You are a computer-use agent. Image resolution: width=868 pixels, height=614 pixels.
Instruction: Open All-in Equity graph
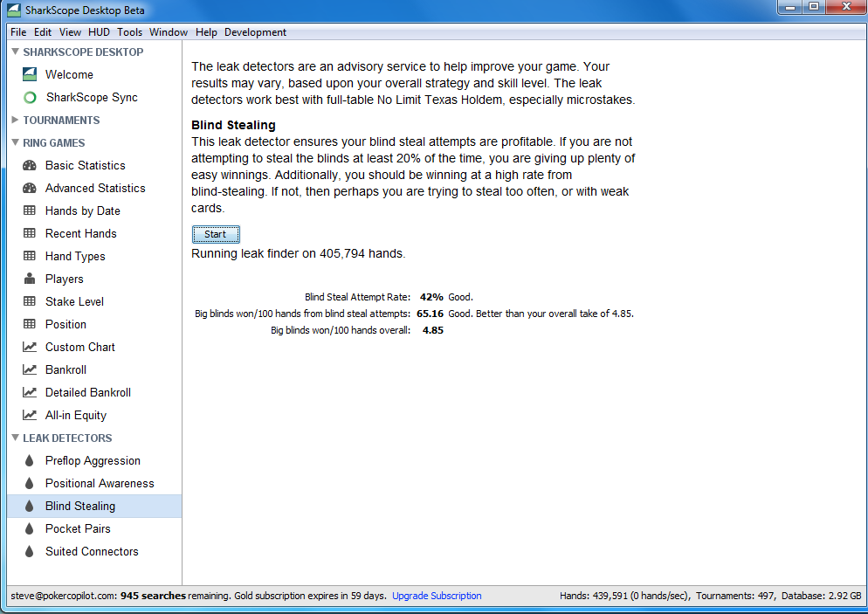[x=76, y=415]
